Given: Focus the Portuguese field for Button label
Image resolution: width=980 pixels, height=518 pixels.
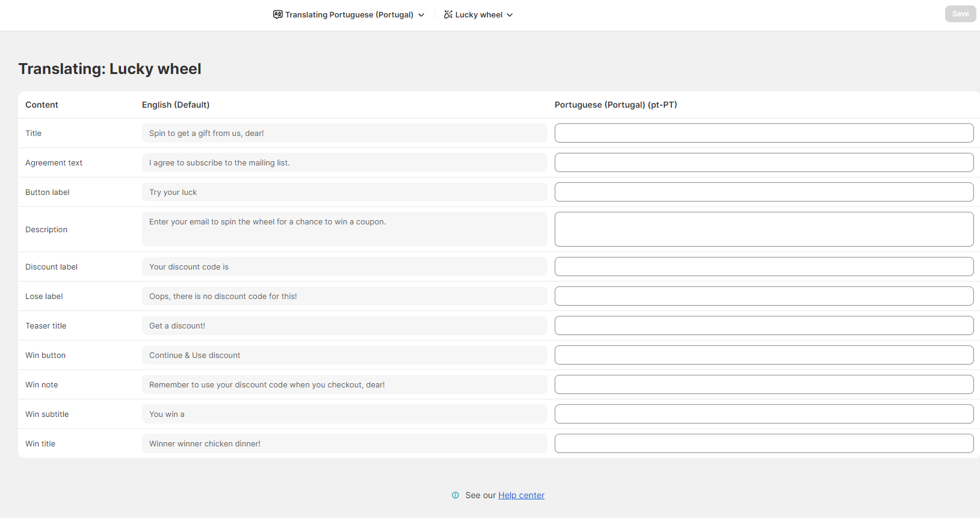Looking at the screenshot, I should pos(764,192).
